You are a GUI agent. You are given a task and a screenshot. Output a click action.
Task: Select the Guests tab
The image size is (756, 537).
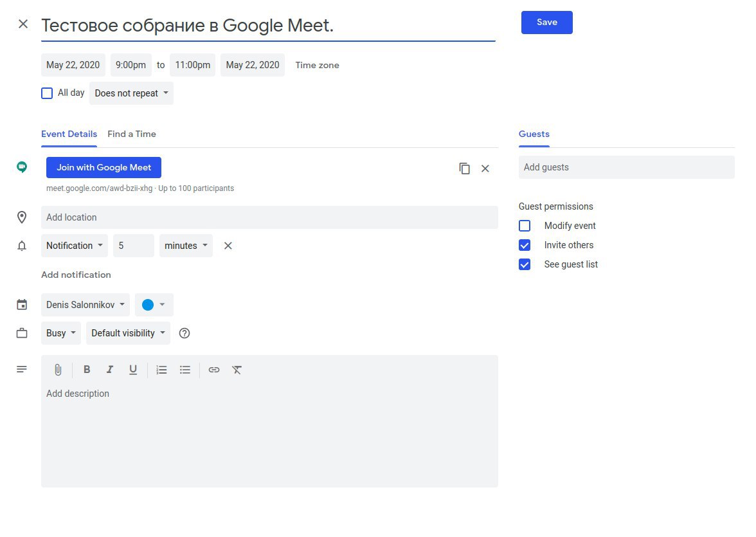pyautogui.click(x=534, y=134)
